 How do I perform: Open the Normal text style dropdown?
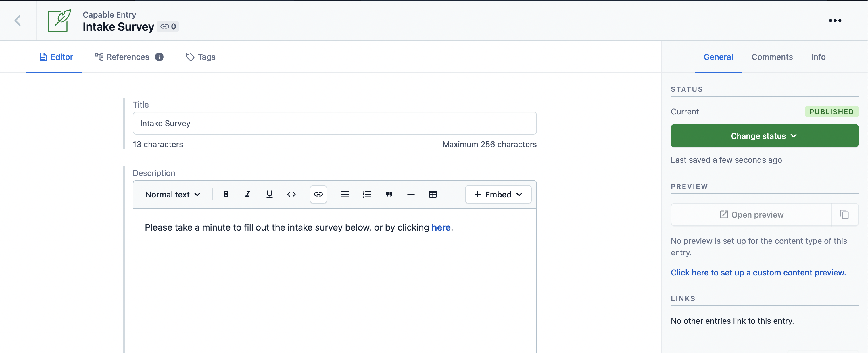[x=173, y=195]
